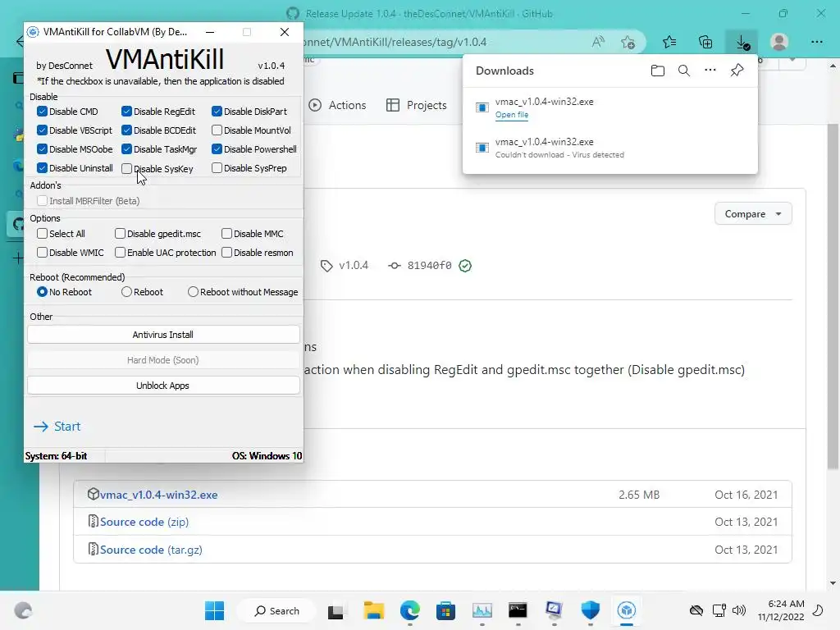Image resolution: width=840 pixels, height=630 pixels.
Task: Switch to Microsoft Edge on taskbar
Action: pos(410,610)
